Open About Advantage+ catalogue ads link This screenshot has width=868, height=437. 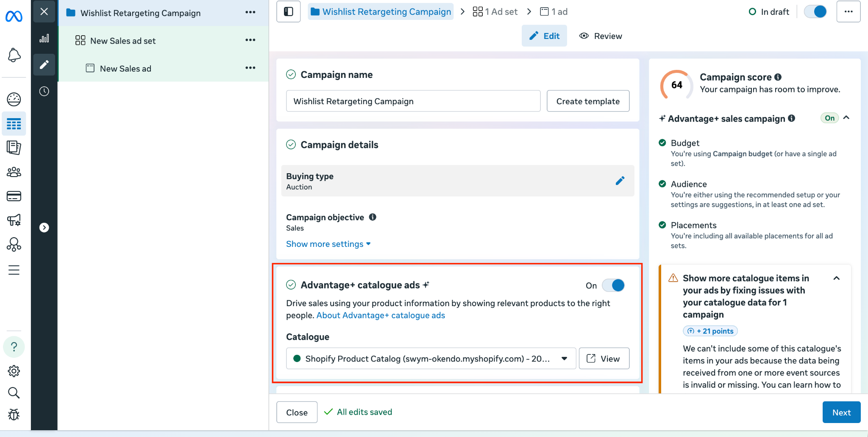(x=381, y=315)
